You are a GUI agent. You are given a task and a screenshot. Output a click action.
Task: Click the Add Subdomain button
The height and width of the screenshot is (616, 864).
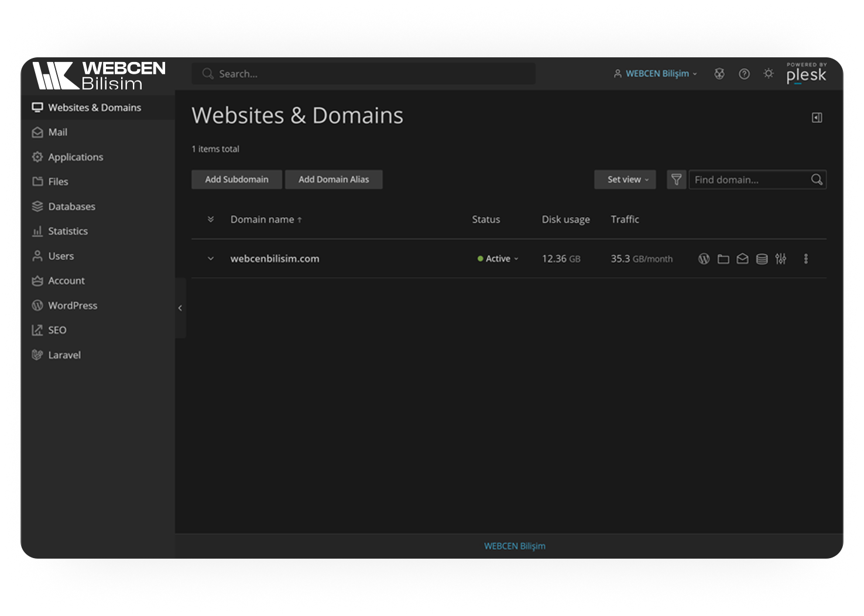(x=236, y=180)
